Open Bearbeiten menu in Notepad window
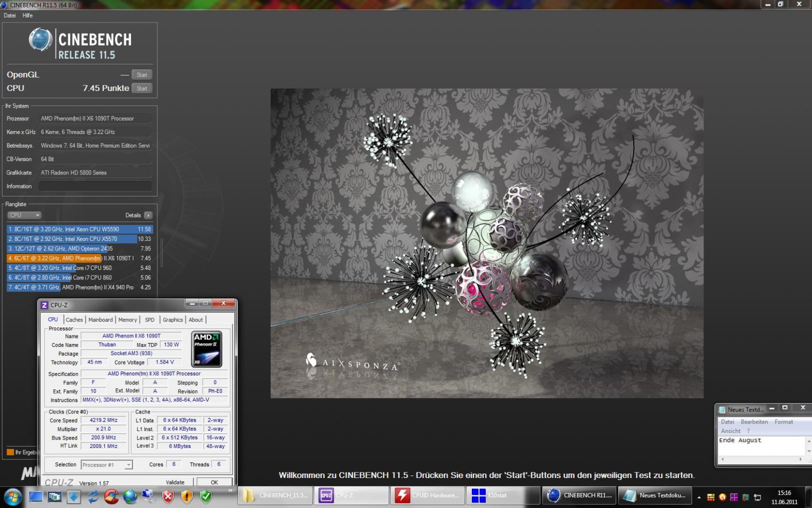 click(754, 422)
